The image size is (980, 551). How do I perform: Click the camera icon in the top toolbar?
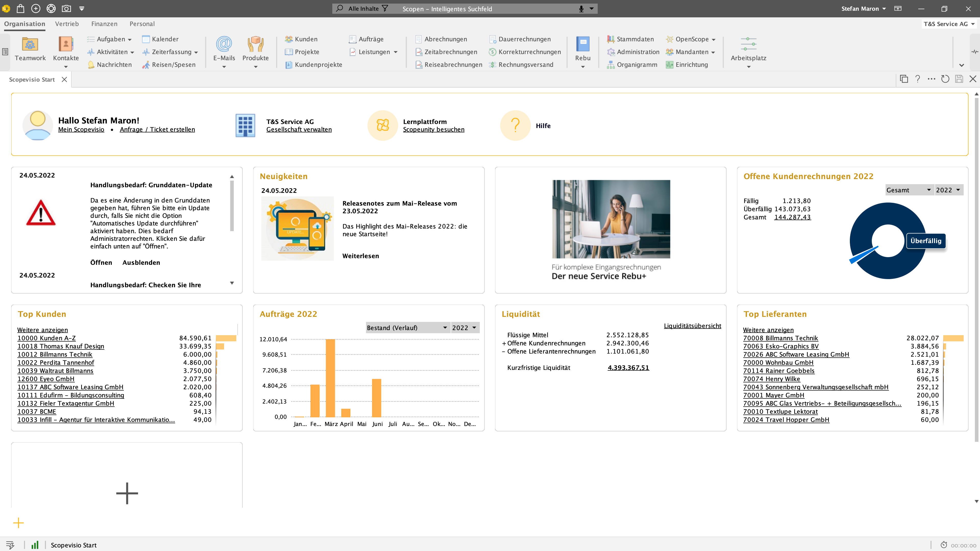[x=67, y=8]
